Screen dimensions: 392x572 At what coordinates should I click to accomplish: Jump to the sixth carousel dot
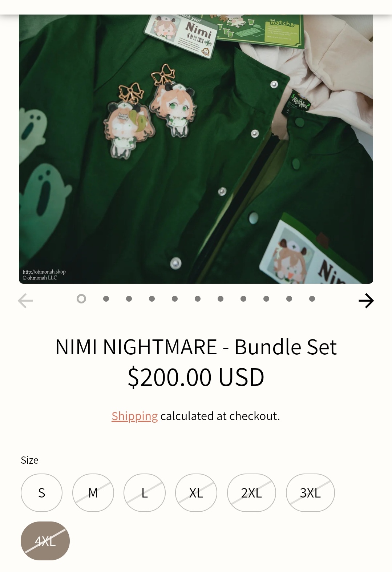click(x=198, y=299)
